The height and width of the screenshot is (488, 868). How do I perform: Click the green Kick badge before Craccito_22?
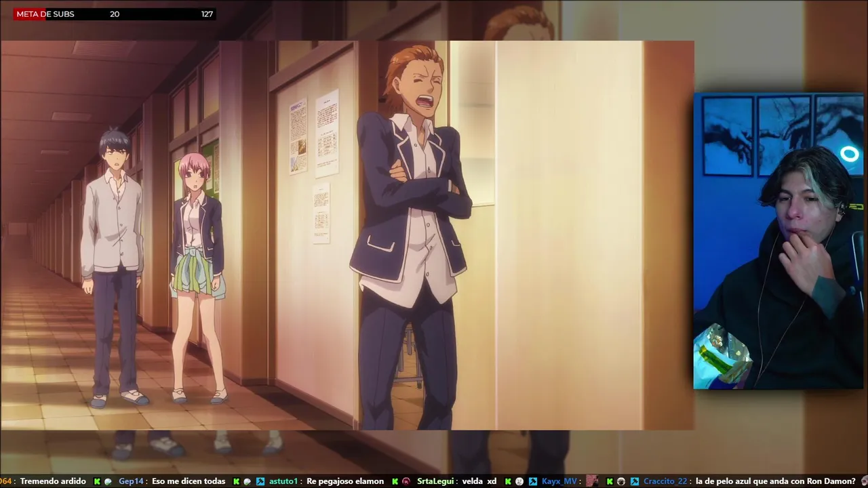[x=610, y=481]
